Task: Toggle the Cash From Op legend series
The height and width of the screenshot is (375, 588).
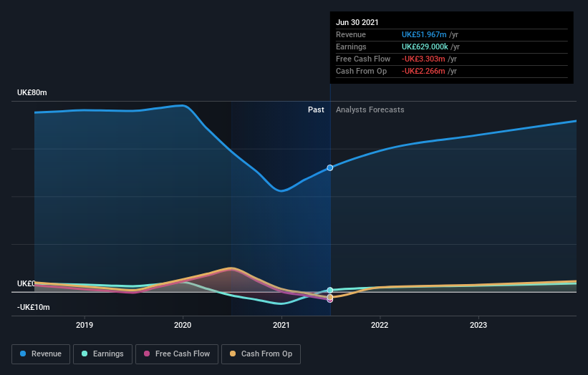Action: tap(261, 354)
